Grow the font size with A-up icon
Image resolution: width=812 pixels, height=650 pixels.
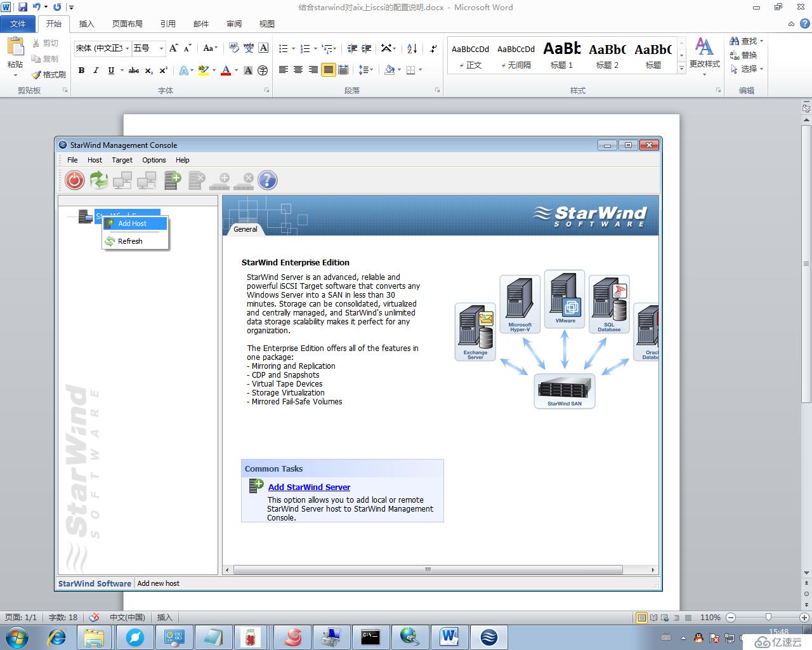pyautogui.click(x=173, y=48)
